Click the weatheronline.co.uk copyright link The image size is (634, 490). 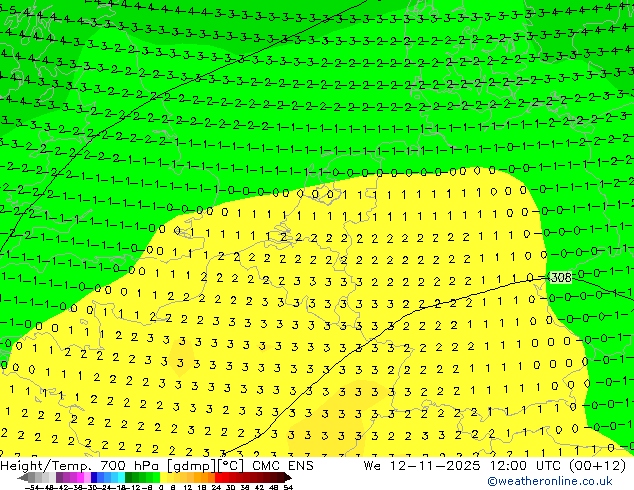coord(550,481)
